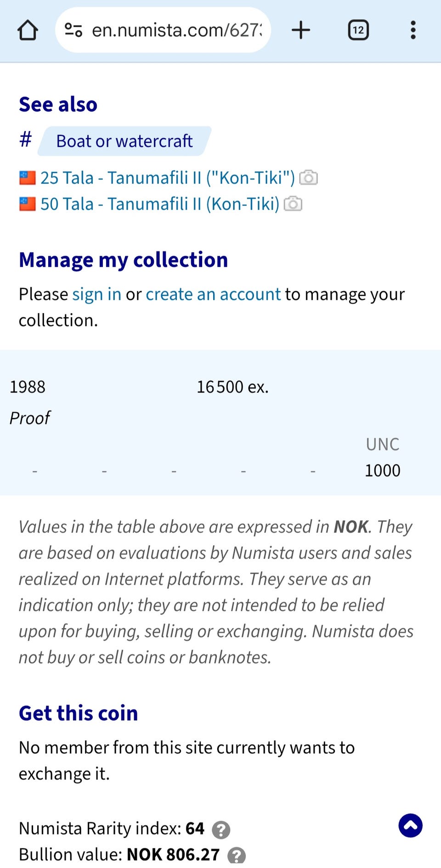Tap the browser home icon
The width and height of the screenshot is (441, 868).
click(x=28, y=30)
